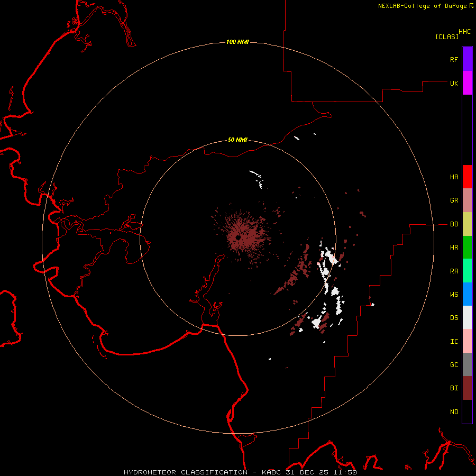Image resolution: width=476 pixels, height=476 pixels.
Task: Click the GC gray legend swatch
Action: 467,364
